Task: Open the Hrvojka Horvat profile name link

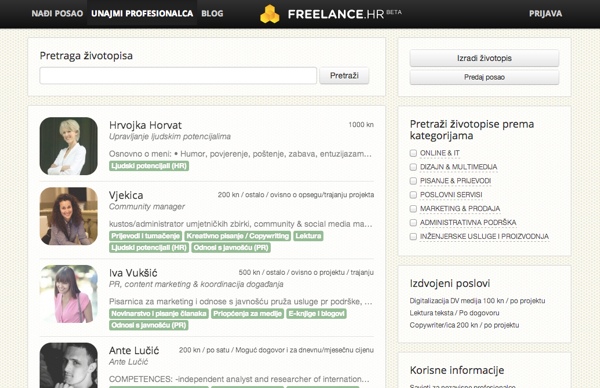Action: (x=145, y=125)
